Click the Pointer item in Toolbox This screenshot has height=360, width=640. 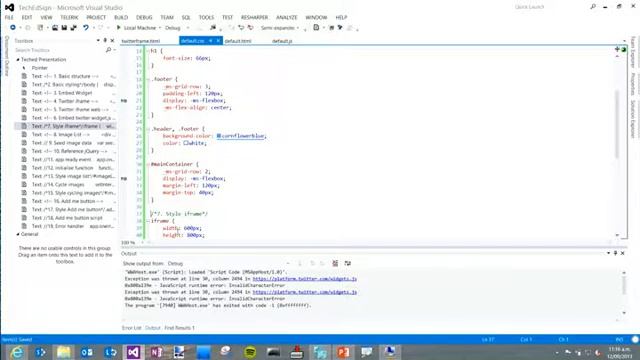coord(40,68)
